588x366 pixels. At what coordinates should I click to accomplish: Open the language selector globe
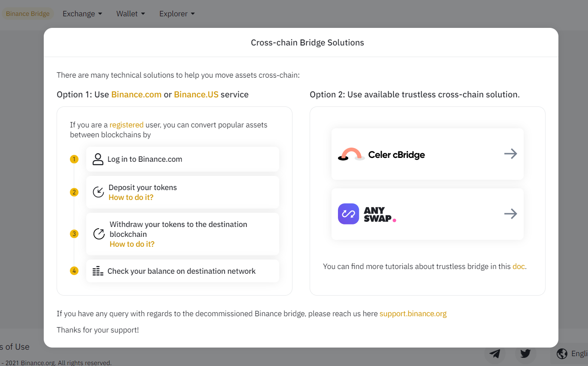[562, 354]
